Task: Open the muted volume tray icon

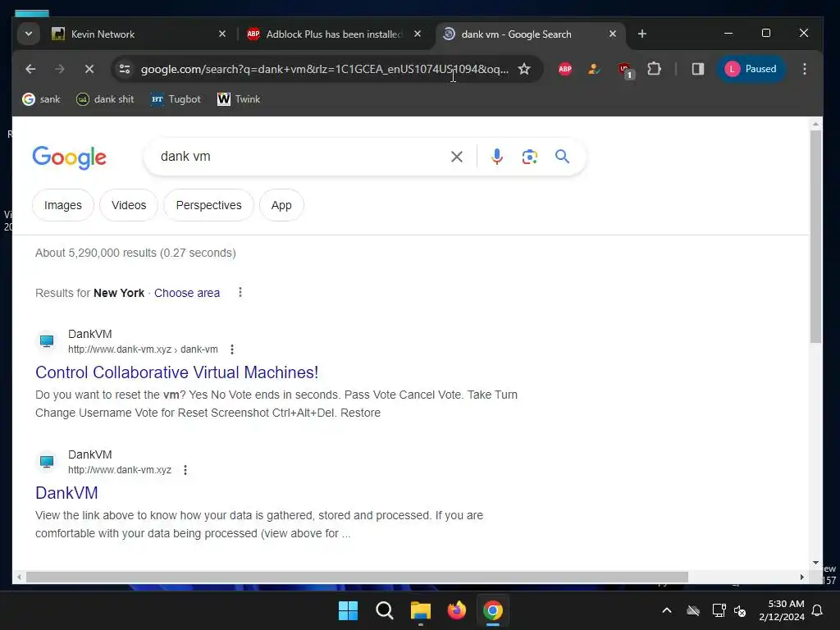Action: [x=740, y=610]
